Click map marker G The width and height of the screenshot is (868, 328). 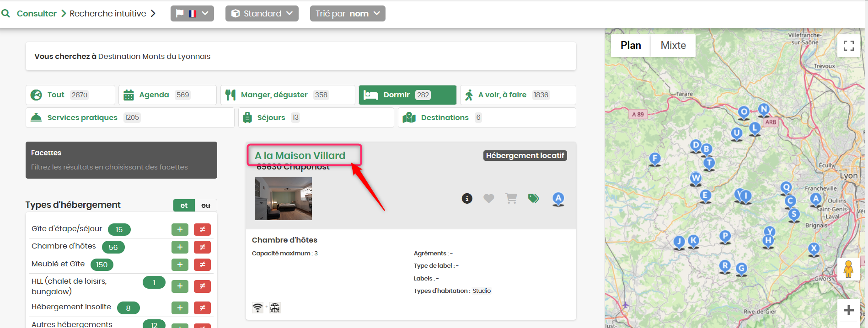[x=742, y=269]
